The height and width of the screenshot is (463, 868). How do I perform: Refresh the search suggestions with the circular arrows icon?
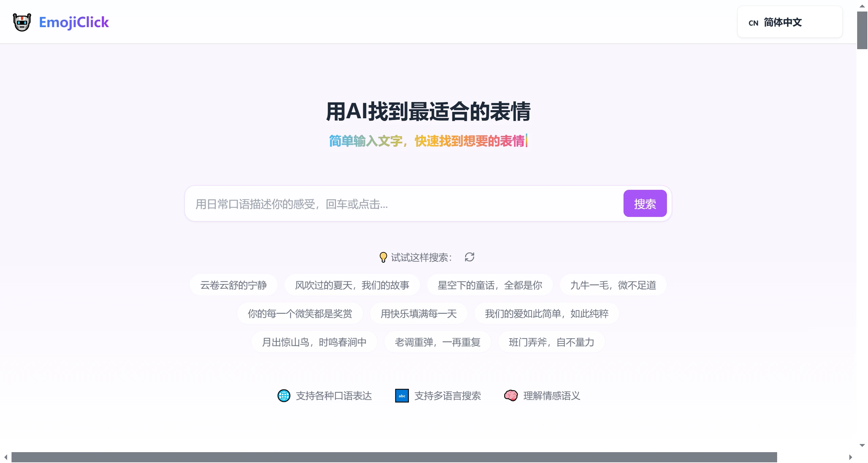(x=469, y=257)
